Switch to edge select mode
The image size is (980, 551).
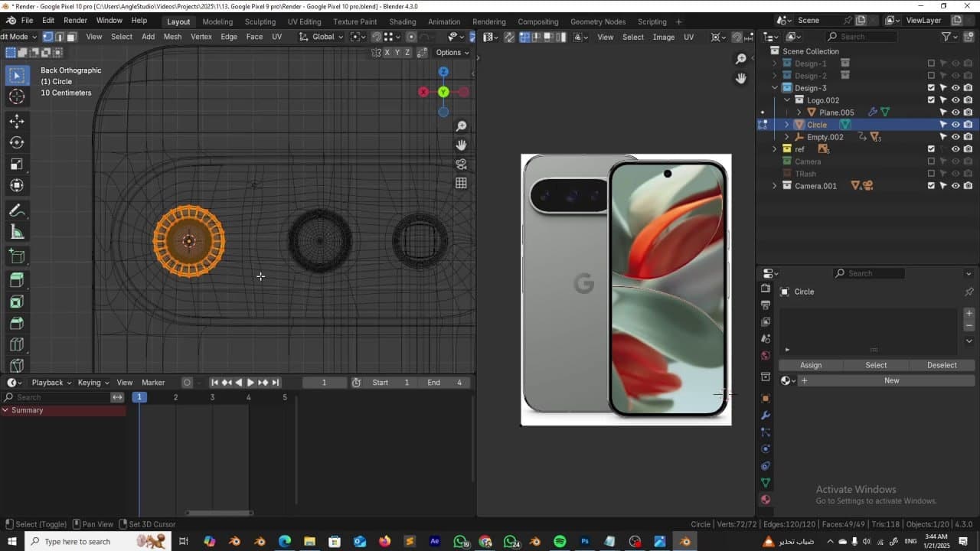(x=59, y=37)
